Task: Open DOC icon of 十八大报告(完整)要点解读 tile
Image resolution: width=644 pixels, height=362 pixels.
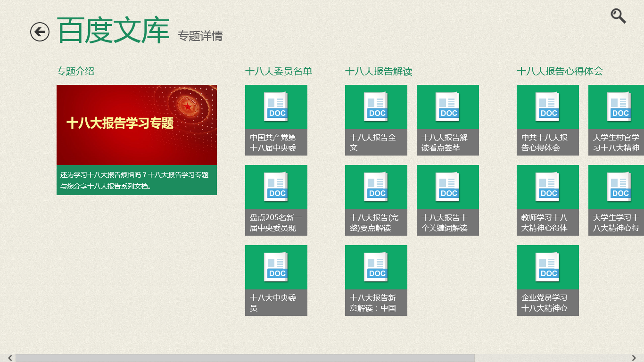Action: click(376, 187)
